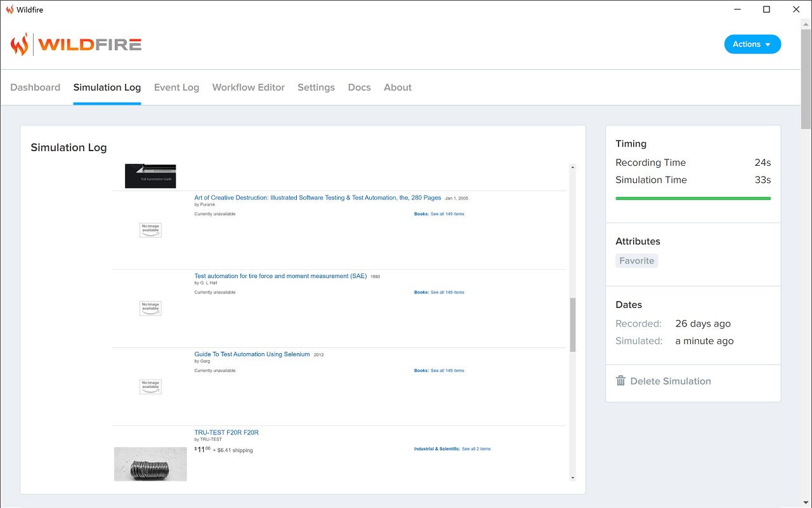Click the TRU-TEST F20R F20R product link
The height and width of the screenshot is (508, 812).
click(x=226, y=432)
